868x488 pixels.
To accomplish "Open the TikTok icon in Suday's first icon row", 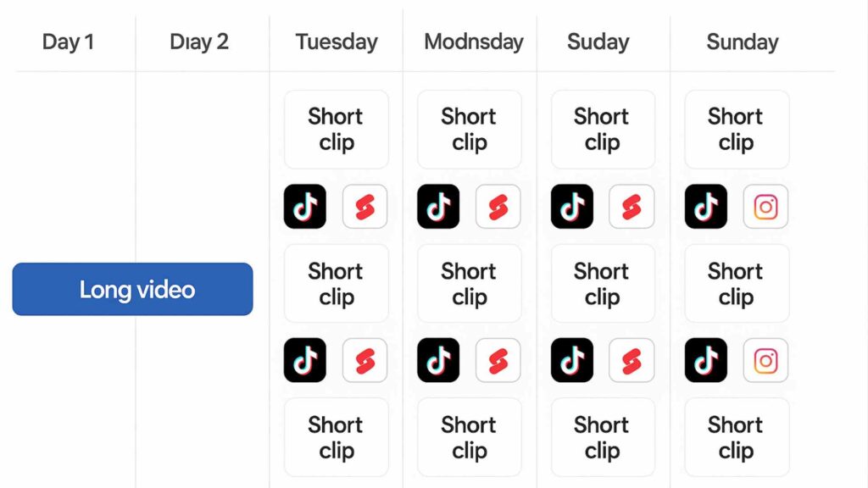I will [572, 207].
